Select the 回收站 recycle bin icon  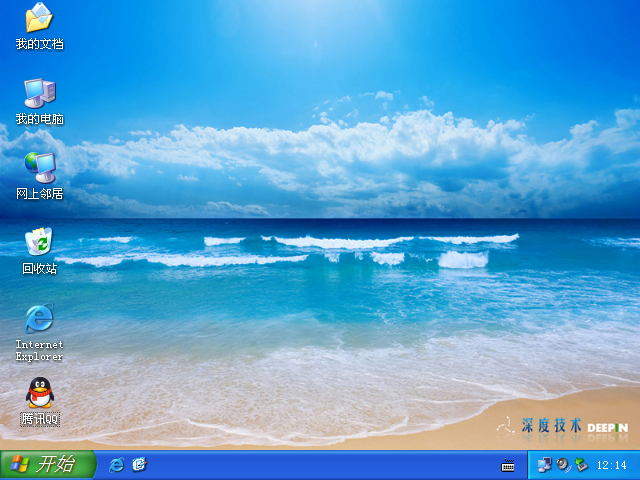coord(39,242)
